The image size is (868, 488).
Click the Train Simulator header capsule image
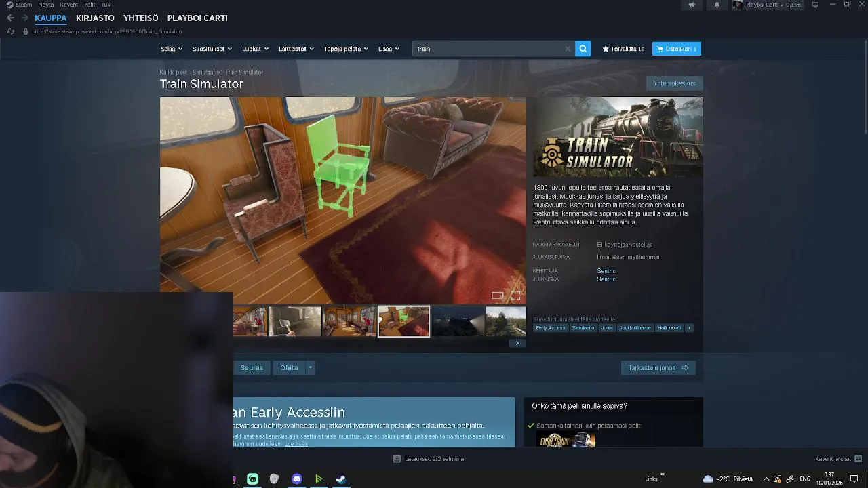(x=616, y=138)
